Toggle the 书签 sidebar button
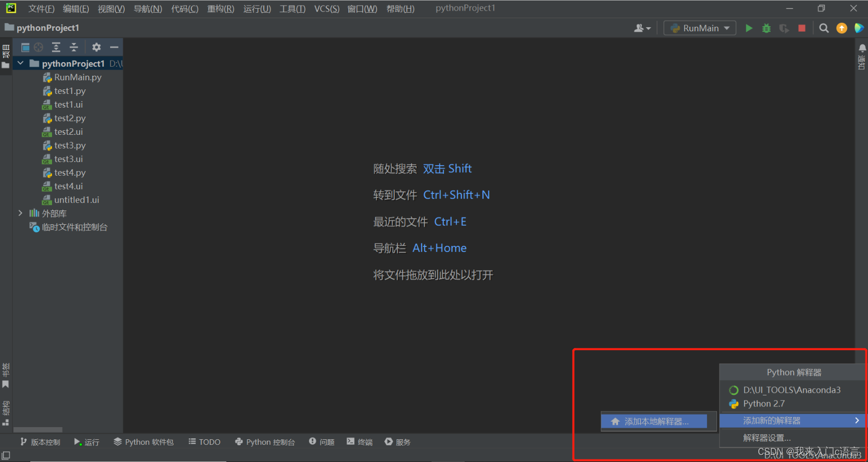The width and height of the screenshot is (868, 462). 6,376
